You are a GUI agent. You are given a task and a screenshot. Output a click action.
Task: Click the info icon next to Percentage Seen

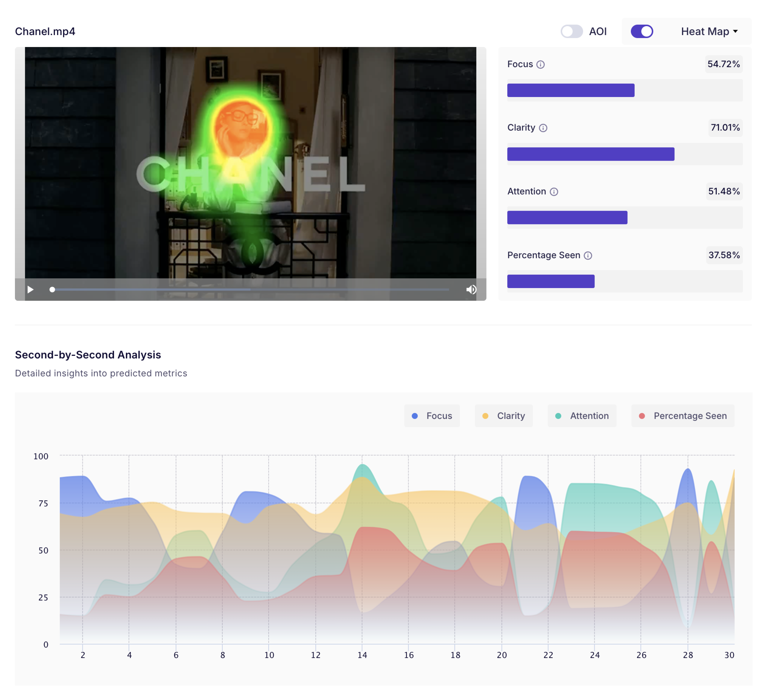click(588, 256)
